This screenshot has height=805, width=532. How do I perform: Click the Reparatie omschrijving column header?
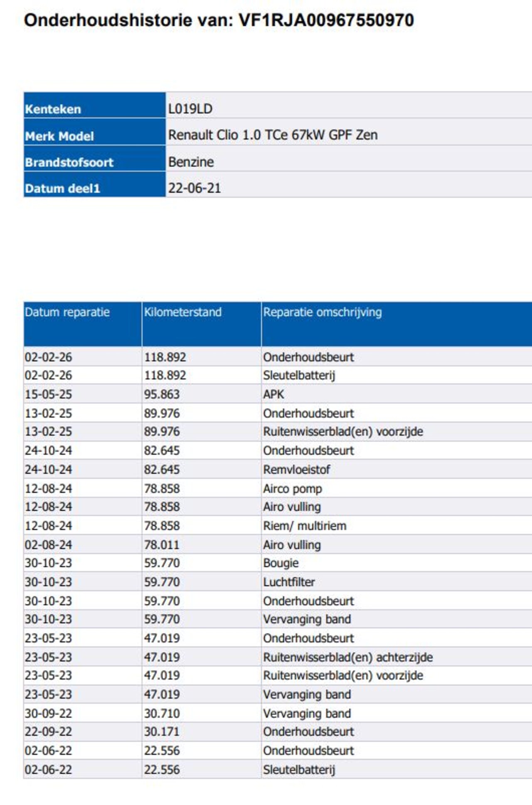[322, 312]
